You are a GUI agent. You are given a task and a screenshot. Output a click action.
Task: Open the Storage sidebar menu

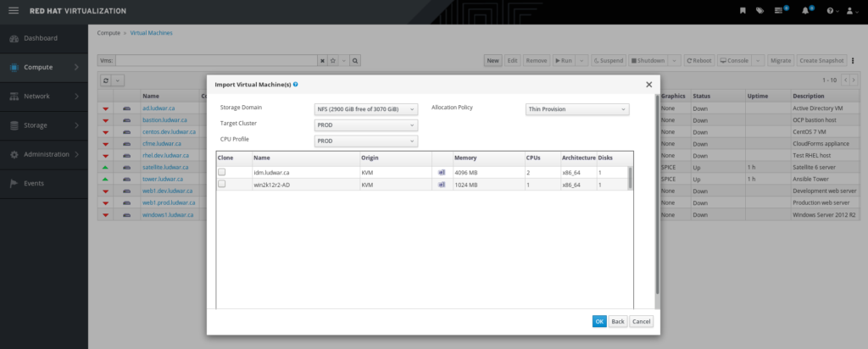(x=44, y=125)
